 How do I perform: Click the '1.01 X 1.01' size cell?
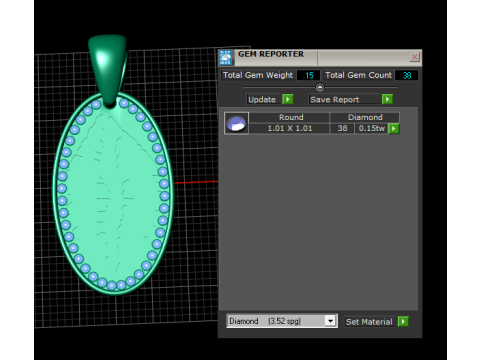pos(290,128)
